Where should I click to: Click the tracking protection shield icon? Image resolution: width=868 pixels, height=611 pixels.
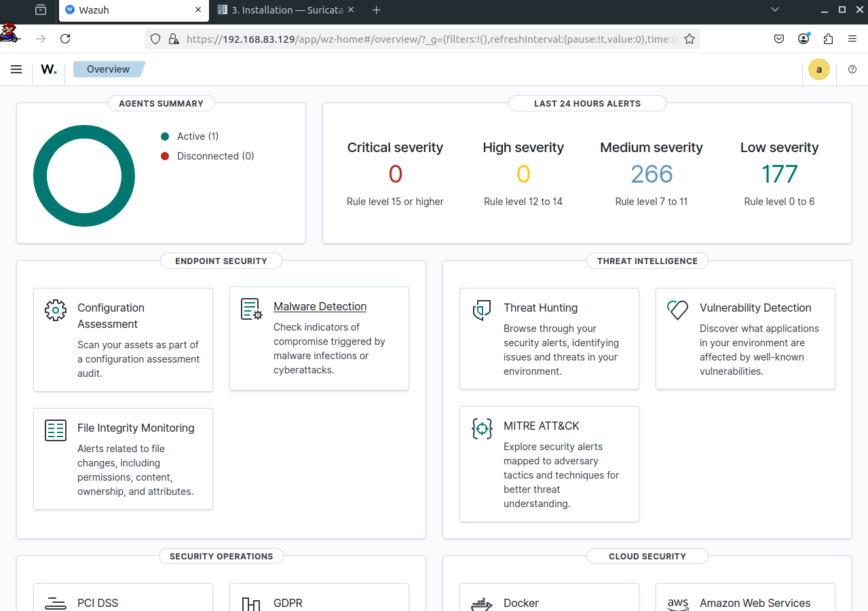155,39
